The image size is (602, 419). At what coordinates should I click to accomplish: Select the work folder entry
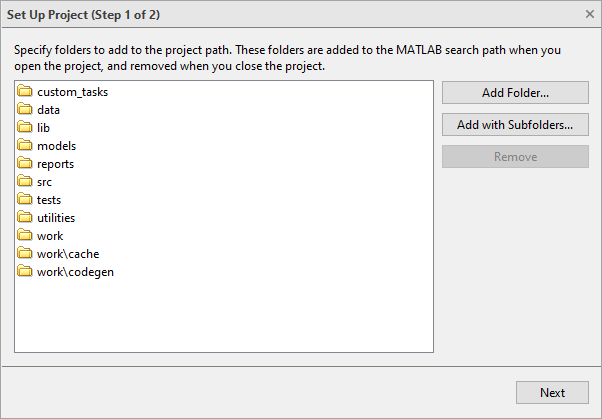(50, 236)
